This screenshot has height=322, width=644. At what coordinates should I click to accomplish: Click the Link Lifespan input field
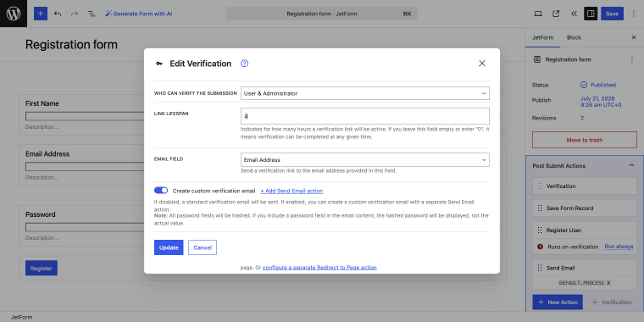pyautogui.click(x=364, y=116)
